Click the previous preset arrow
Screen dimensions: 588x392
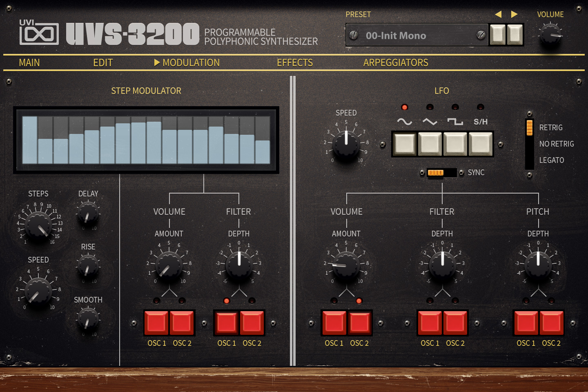tap(498, 14)
